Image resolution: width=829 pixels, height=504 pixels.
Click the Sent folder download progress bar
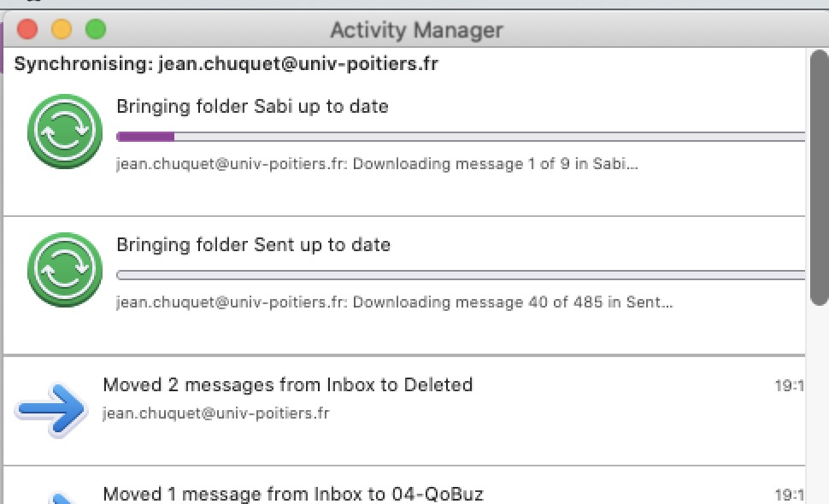pos(460,275)
